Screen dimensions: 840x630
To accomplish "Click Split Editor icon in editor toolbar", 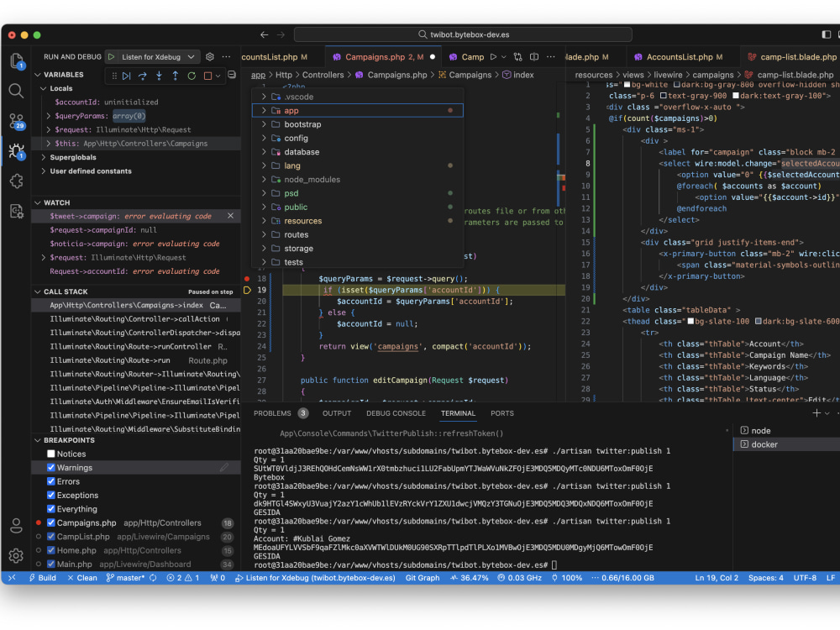I will click(x=534, y=57).
